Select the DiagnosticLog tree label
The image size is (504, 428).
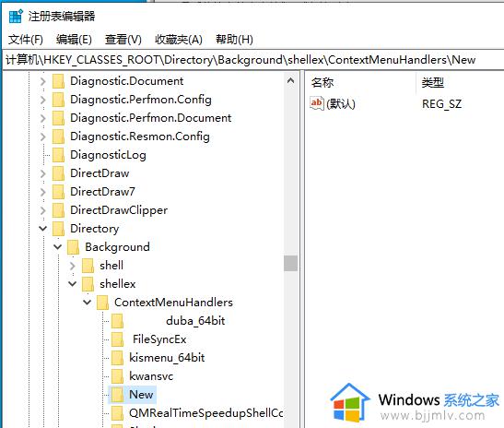click(x=108, y=155)
